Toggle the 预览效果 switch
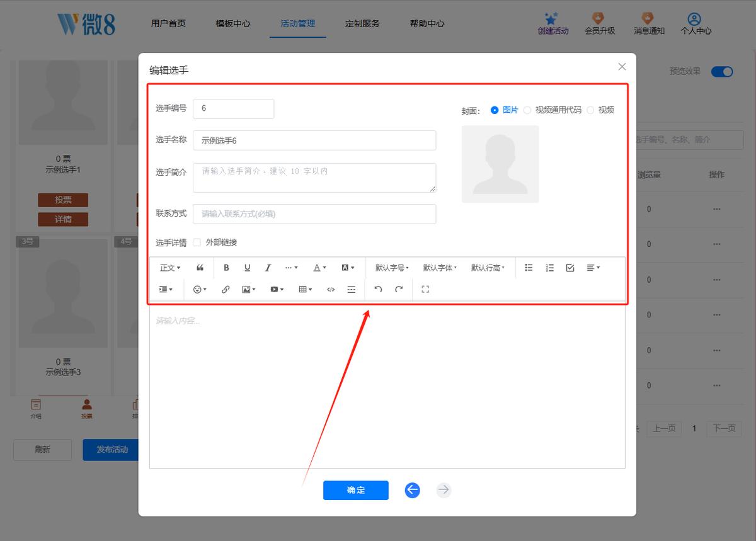The height and width of the screenshot is (541, 756). point(722,72)
